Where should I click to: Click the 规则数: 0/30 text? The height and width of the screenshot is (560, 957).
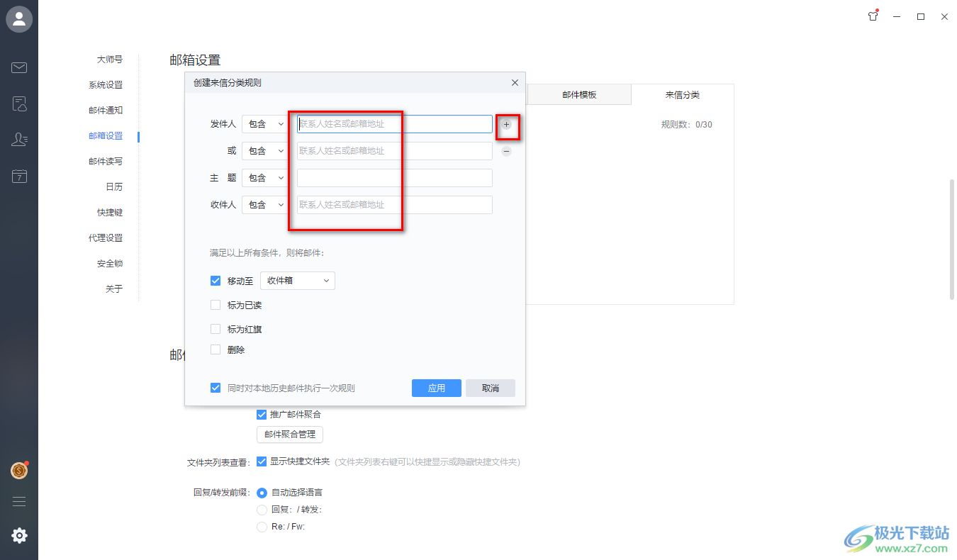(x=687, y=125)
